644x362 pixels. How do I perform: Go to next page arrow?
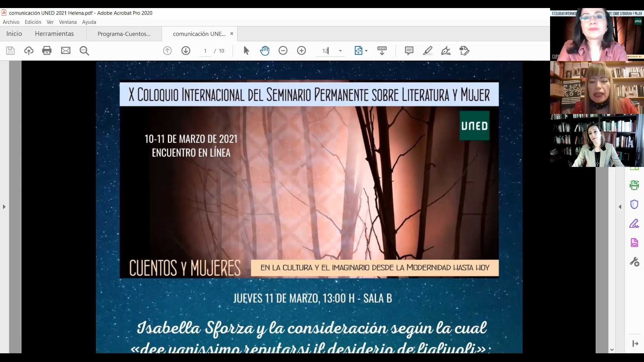(x=186, y=51)
